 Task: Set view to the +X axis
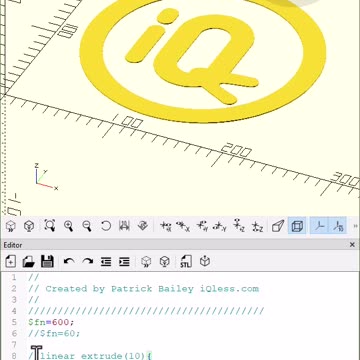pyautogui.click(x=165, y=226)
